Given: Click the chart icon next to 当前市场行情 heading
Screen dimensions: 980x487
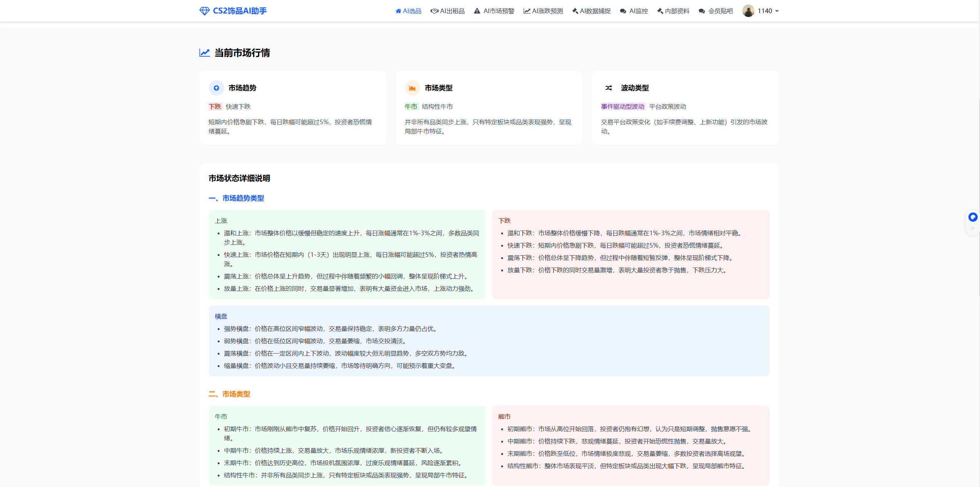Looking at the screenshot, I should coord(205,53).
